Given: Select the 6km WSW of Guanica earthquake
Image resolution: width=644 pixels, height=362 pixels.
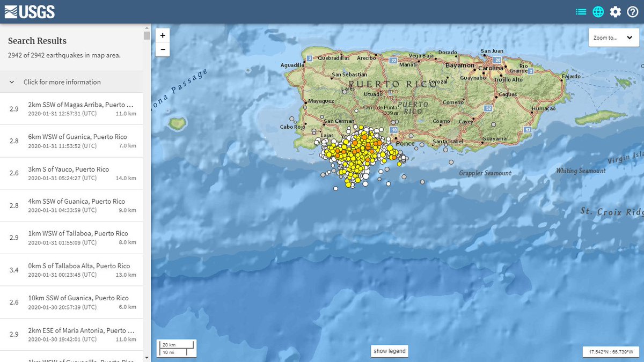Looking at the screenshot, I should coord(71,141).
